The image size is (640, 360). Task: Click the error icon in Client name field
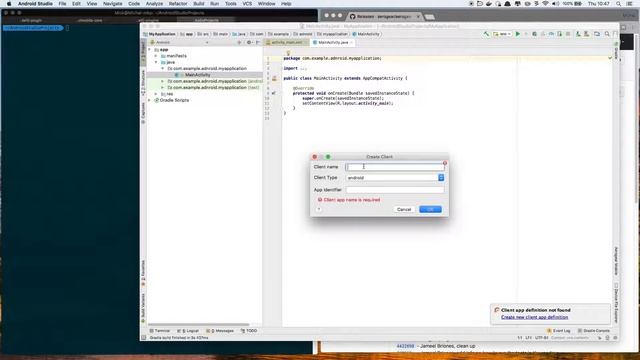[x=445, y=163]
